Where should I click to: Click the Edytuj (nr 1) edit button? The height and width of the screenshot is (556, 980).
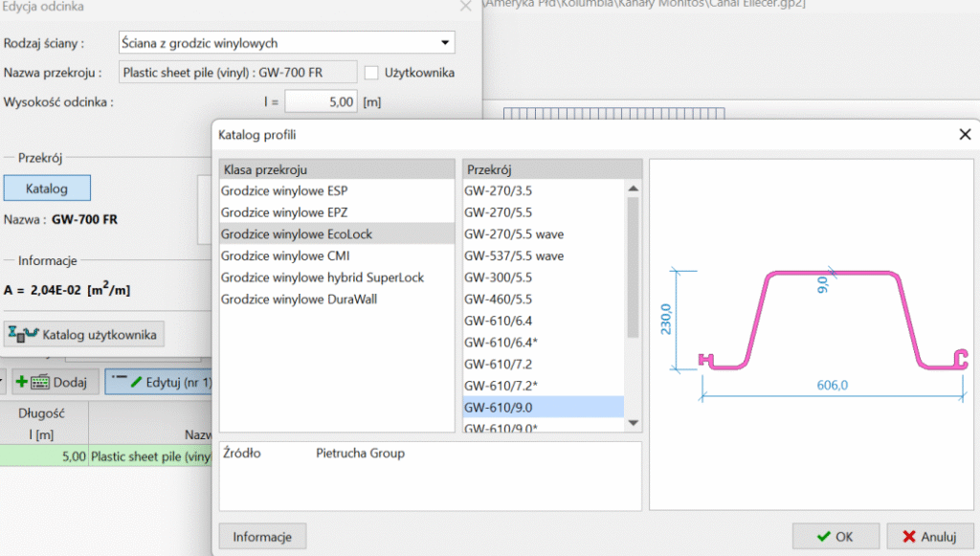[x=161, y=382]
